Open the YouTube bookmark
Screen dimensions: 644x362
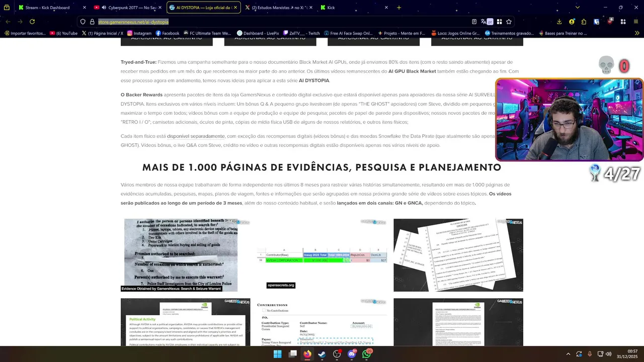click(64, 33)
